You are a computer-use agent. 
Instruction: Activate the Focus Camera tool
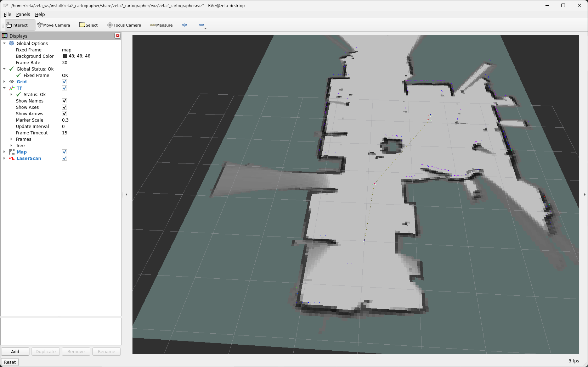[124, 25]
